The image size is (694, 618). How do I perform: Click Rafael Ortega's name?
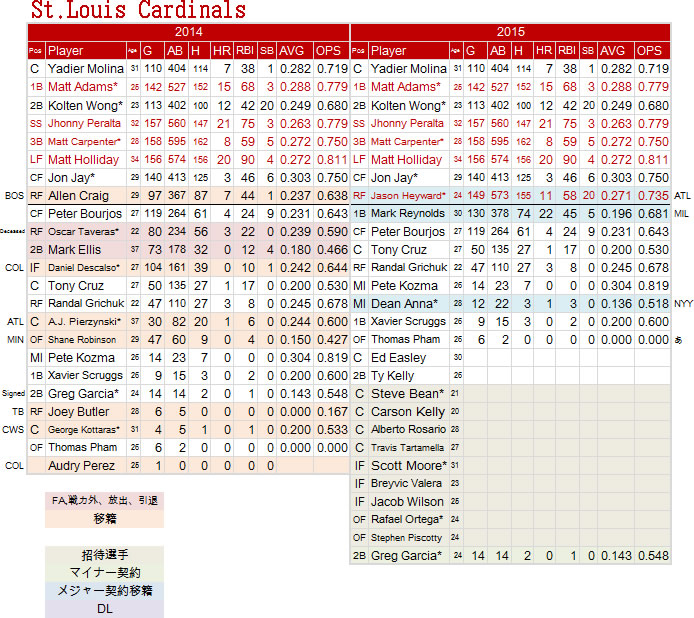tap(407, 519)
